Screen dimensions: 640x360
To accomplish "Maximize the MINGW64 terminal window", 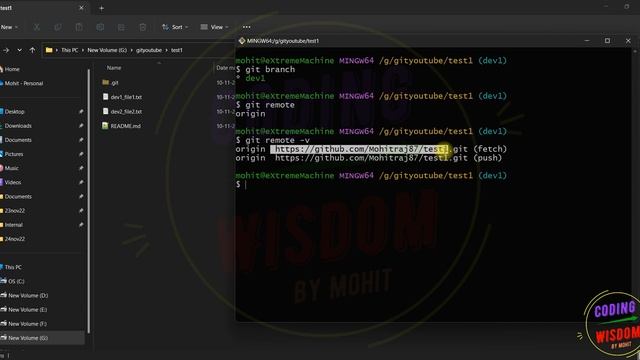I will click(x=607, y=41).
